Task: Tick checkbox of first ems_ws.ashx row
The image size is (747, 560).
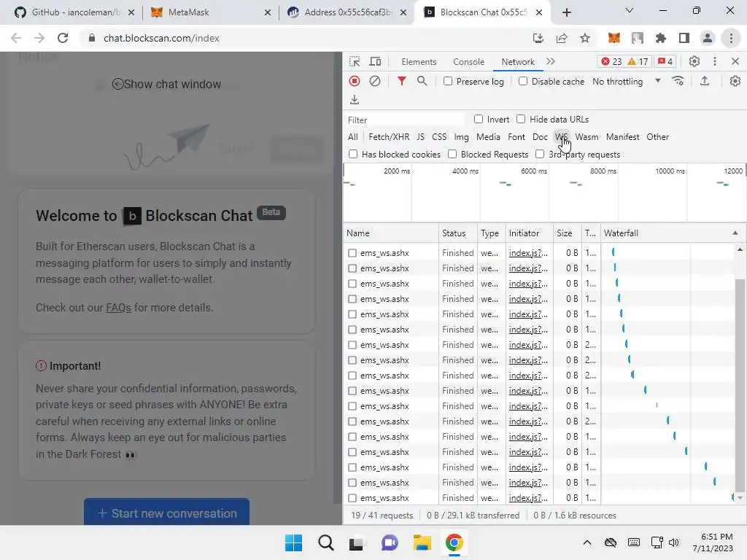Action: [x=352, y=253]
